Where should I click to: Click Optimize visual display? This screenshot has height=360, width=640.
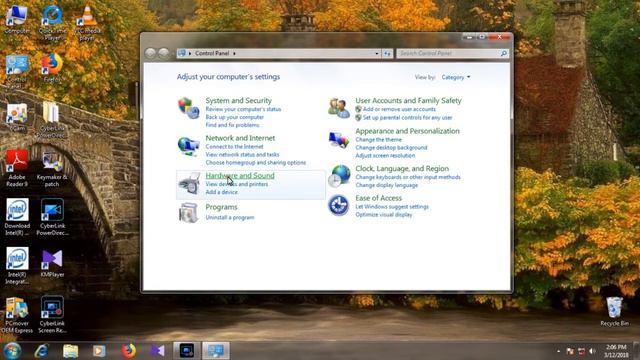pyautogui.click(x=384, y=214)
